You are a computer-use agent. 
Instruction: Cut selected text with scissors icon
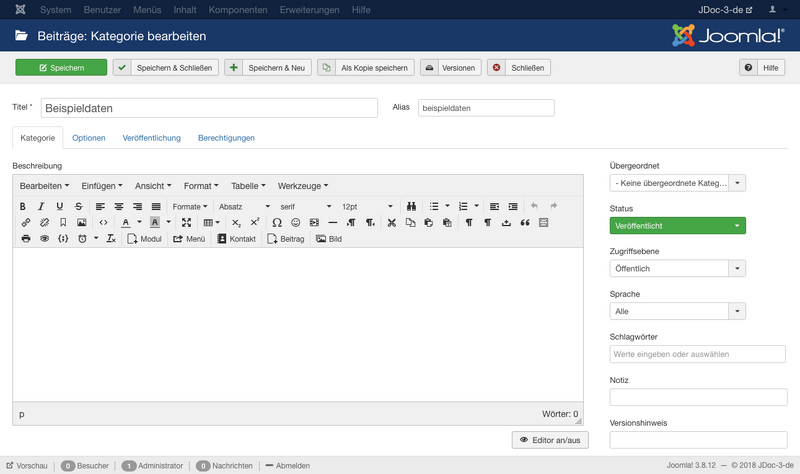[x=392, y=222]
